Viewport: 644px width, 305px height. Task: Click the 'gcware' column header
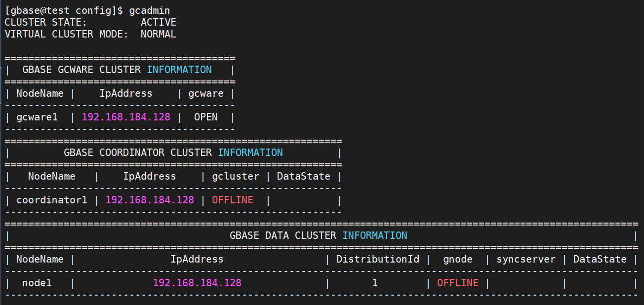coord(206,93)
